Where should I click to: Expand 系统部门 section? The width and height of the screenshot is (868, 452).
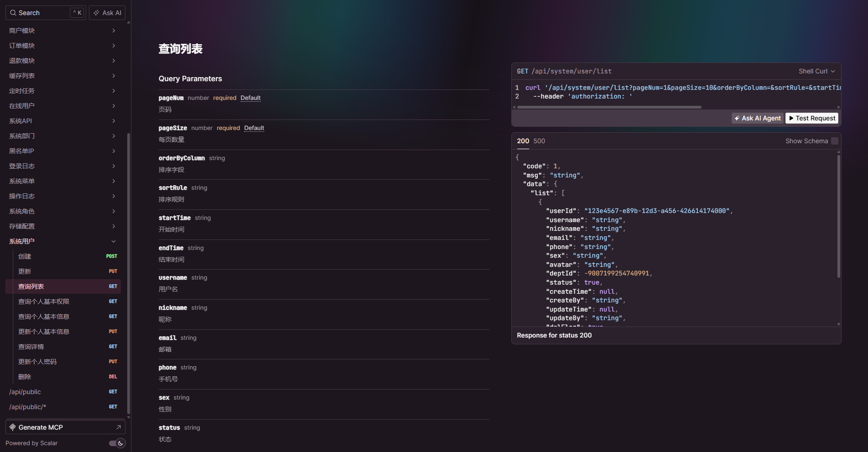pos(62,136)
